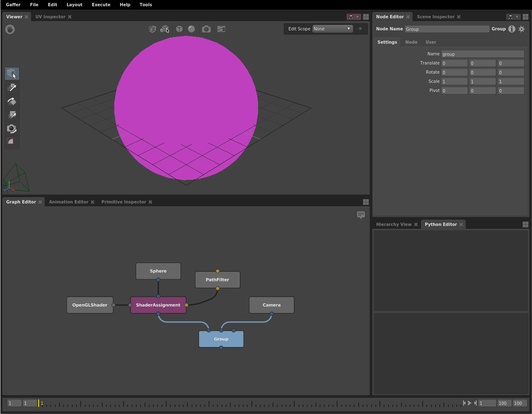Open the Graph Editor annotations icon
532x414 pixels.
tap(361, 215)
